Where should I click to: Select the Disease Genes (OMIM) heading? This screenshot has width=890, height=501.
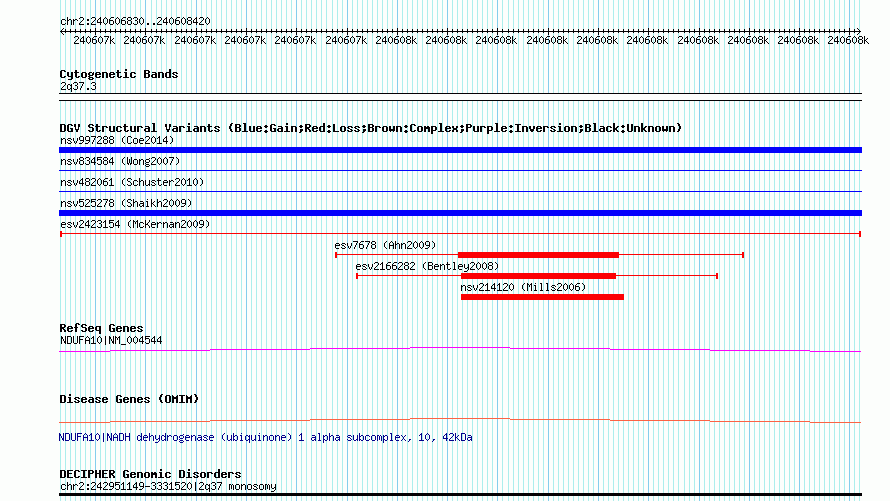129,399
